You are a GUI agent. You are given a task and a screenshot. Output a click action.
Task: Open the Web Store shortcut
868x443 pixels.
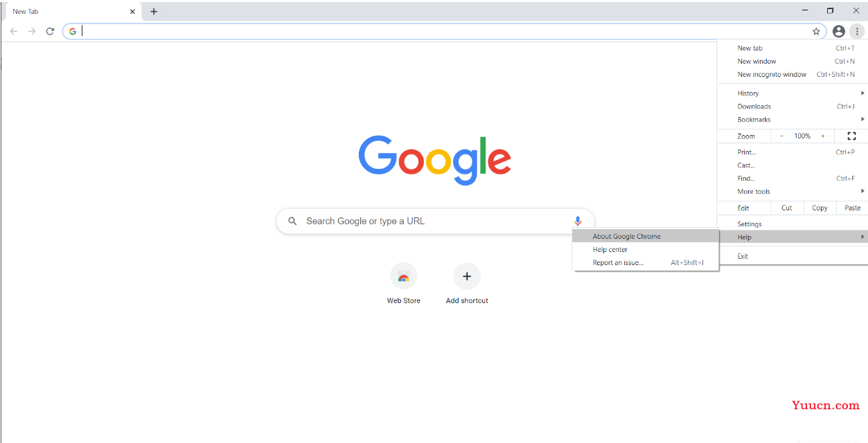click(x=403, y=284)
